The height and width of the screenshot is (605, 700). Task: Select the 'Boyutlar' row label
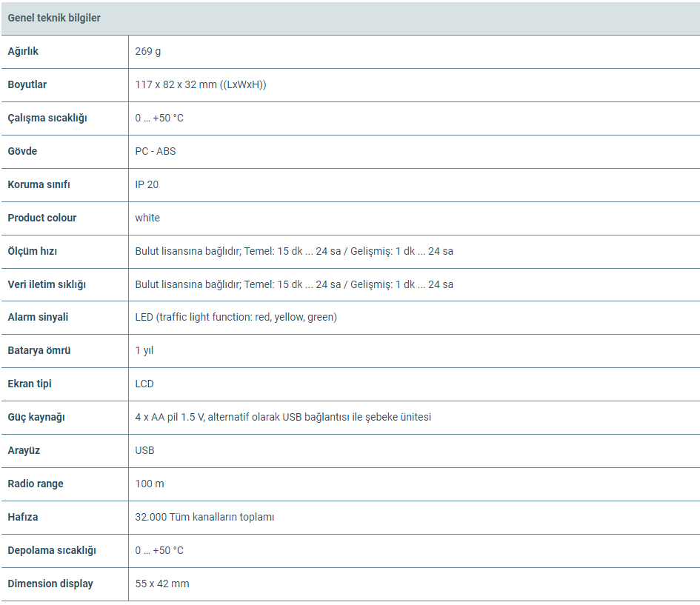coord(27,84)
